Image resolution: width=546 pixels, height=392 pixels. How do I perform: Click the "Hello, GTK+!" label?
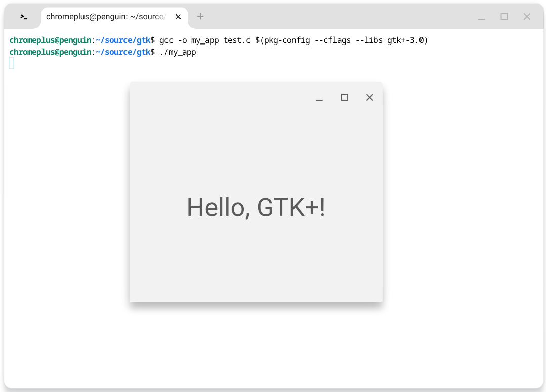256,207
